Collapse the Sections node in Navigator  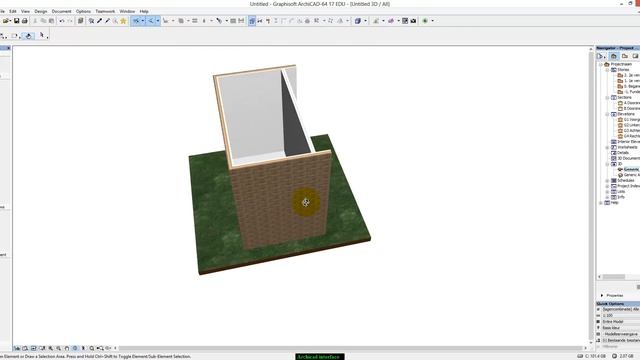pyautogui.click(x=607, y=98)
